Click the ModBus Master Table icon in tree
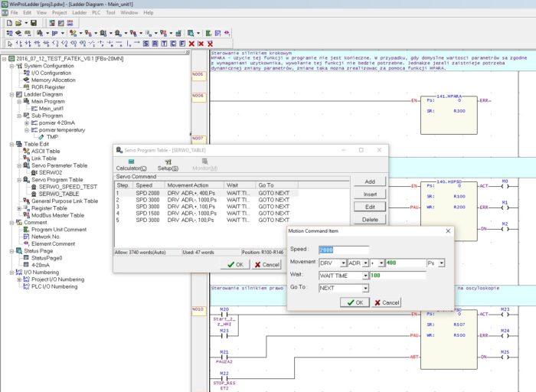 point(26,215)
